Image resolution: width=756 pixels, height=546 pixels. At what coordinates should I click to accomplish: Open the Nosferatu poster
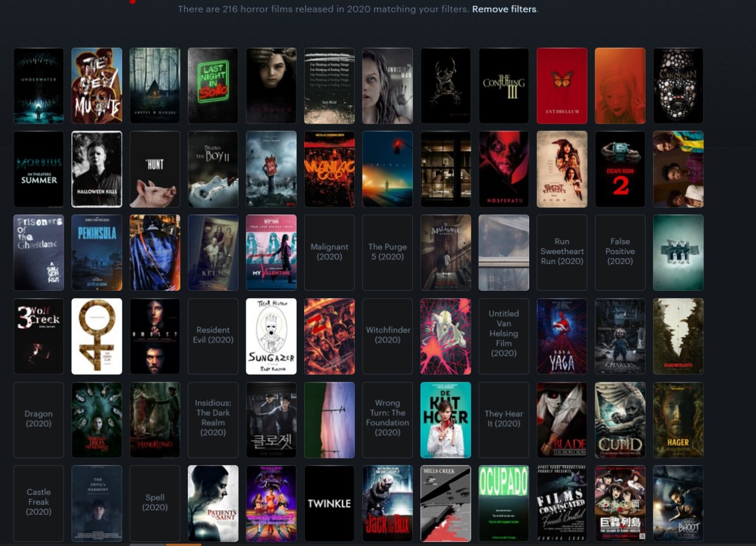click(504, 169)
